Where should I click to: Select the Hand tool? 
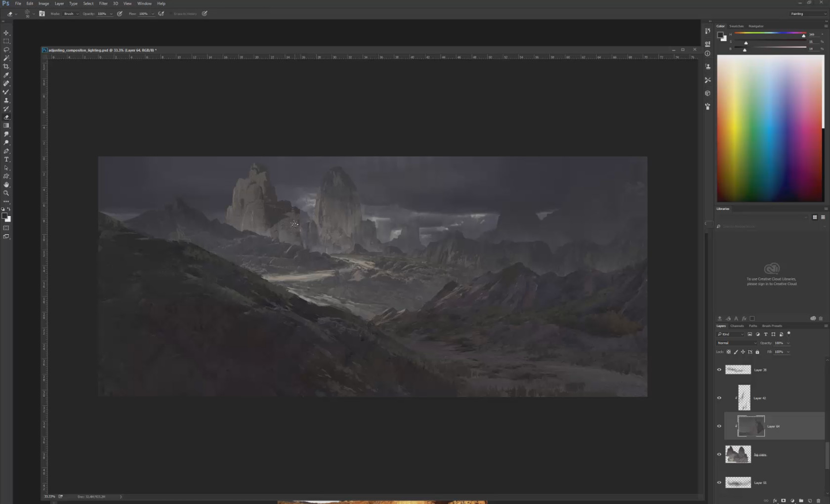pos(6,184)
